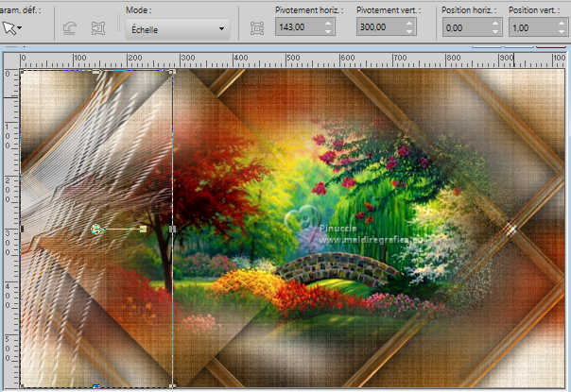Click the bottom-left corner handle of the selection
Viewport: 571px width, 392px height.
tap(22, 385)
